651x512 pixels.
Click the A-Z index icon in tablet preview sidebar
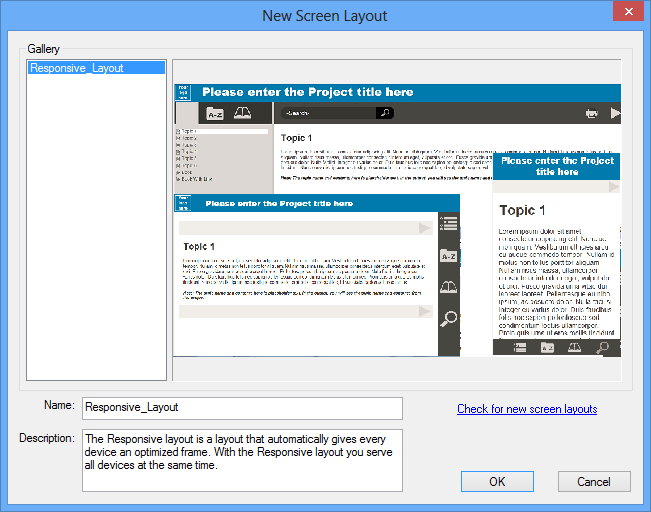click(449, 256)
